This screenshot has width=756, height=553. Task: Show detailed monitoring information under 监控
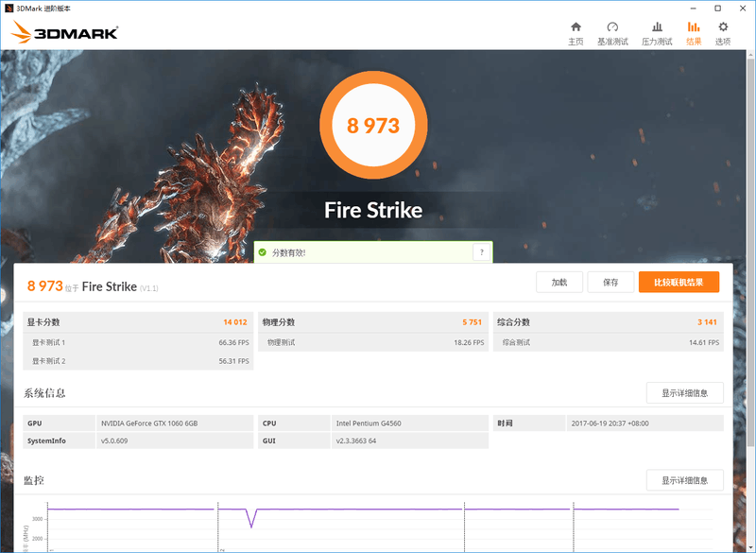(x=684, y=480)
